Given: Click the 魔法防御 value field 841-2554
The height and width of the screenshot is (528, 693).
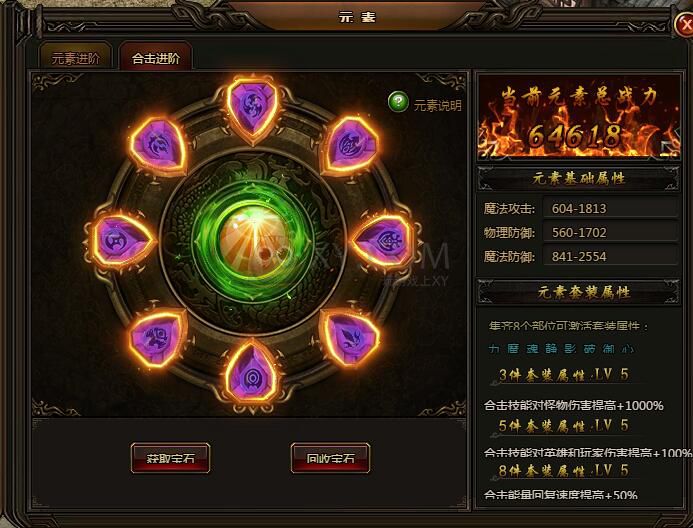Looking at the screenshot, I should 610,256.
